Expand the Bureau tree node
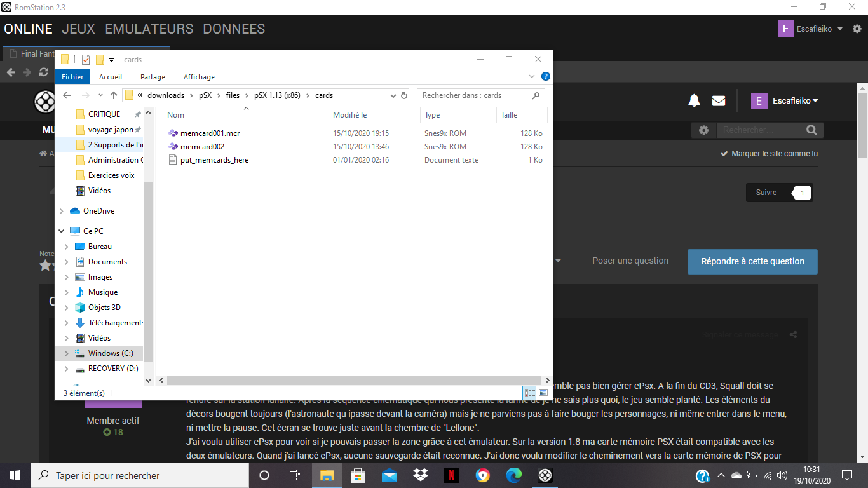This screenshot has height=488, width=868. [x=67, y=247]
